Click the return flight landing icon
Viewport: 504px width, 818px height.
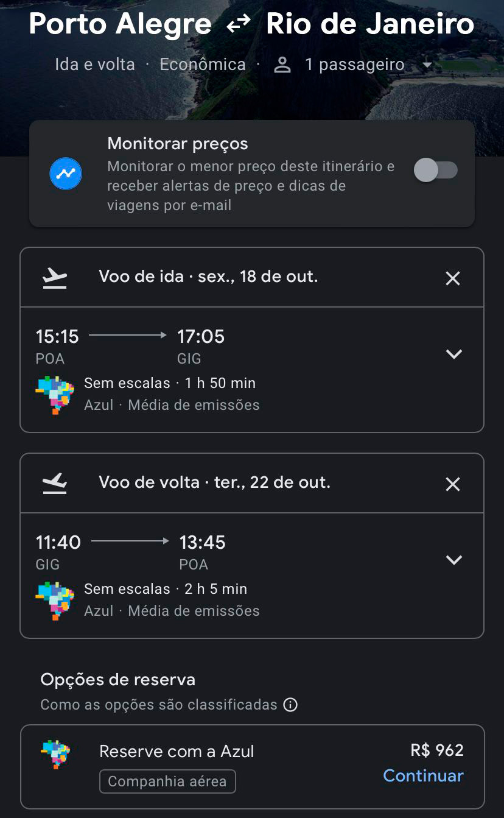55,484
